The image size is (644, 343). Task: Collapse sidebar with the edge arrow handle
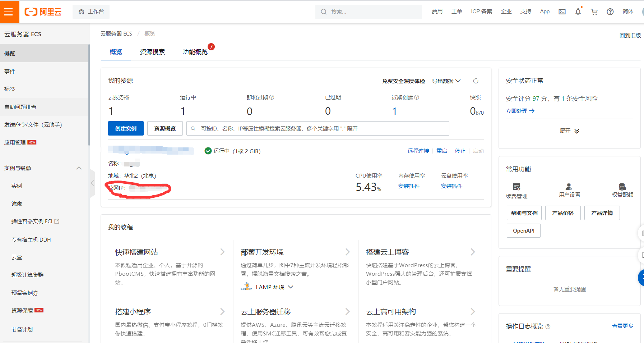pyautogui.click(x=92, y=183)
